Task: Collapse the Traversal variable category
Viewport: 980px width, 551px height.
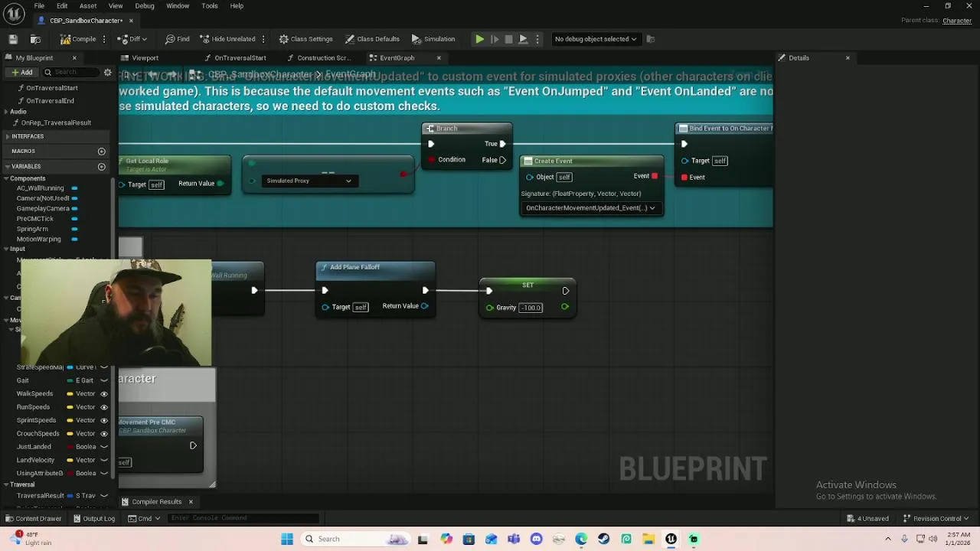Action: pyautogui.click(x=5, y=484)
